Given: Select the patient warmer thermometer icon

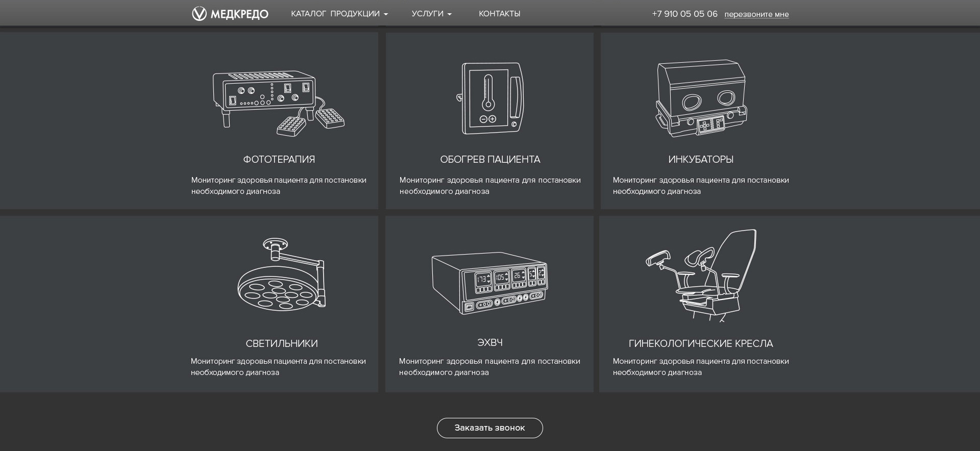Looking at the screenshot, I should click(x=489, y=98).
